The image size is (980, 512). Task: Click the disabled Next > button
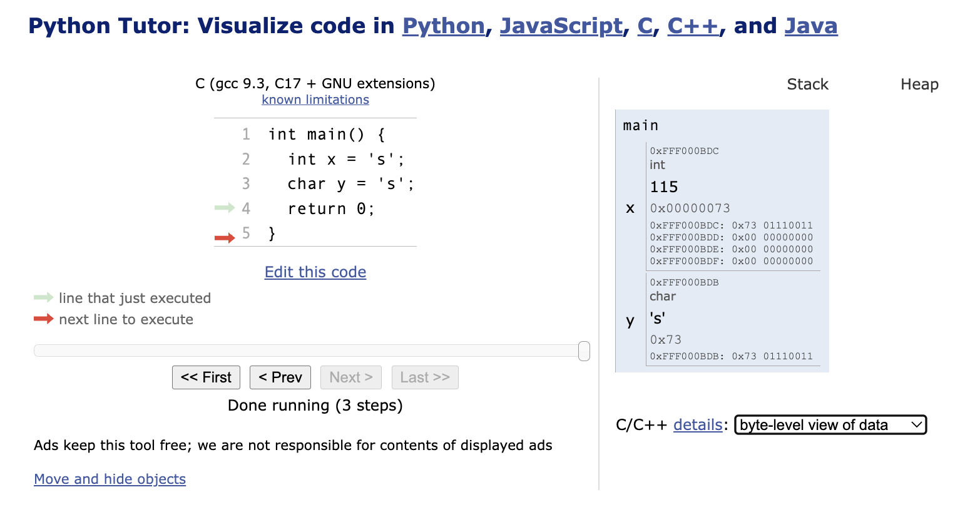[x=351, y=377]
